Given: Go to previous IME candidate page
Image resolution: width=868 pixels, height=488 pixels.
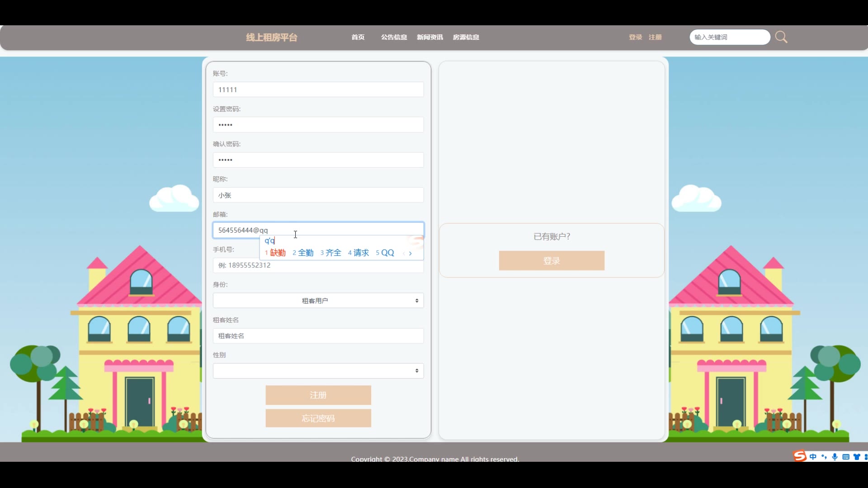Looking at the screenshot, I should point(404,253).
